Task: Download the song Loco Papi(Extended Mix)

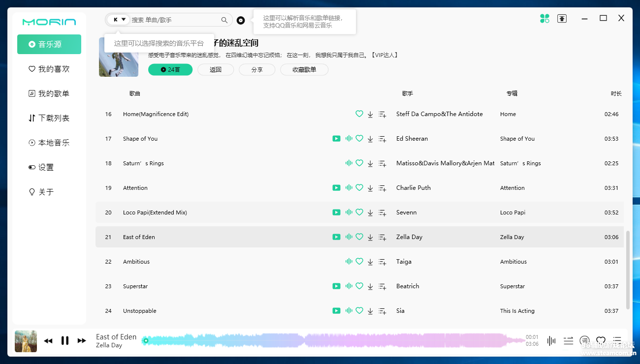Action: 370,212
